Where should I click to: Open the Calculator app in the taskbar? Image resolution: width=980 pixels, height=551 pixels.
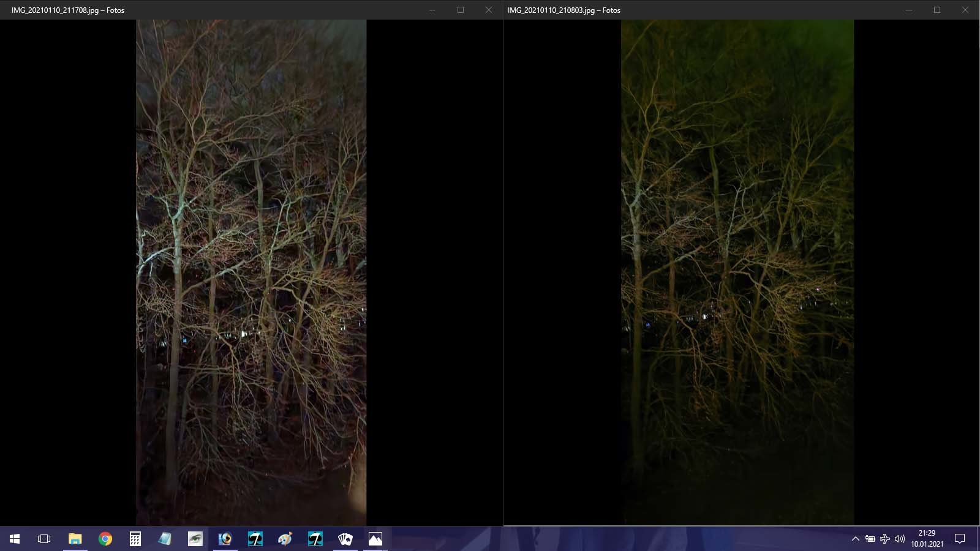point(135,539)
